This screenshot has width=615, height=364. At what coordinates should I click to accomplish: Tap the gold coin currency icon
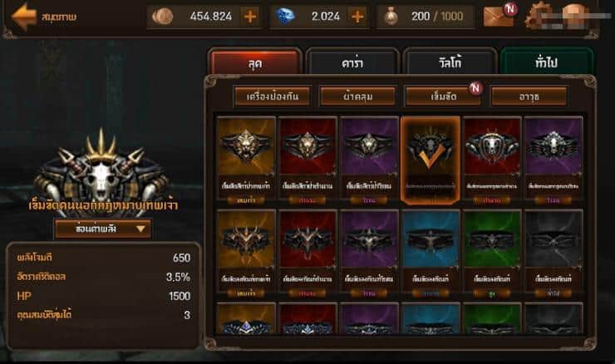click(x=162, y=17)
